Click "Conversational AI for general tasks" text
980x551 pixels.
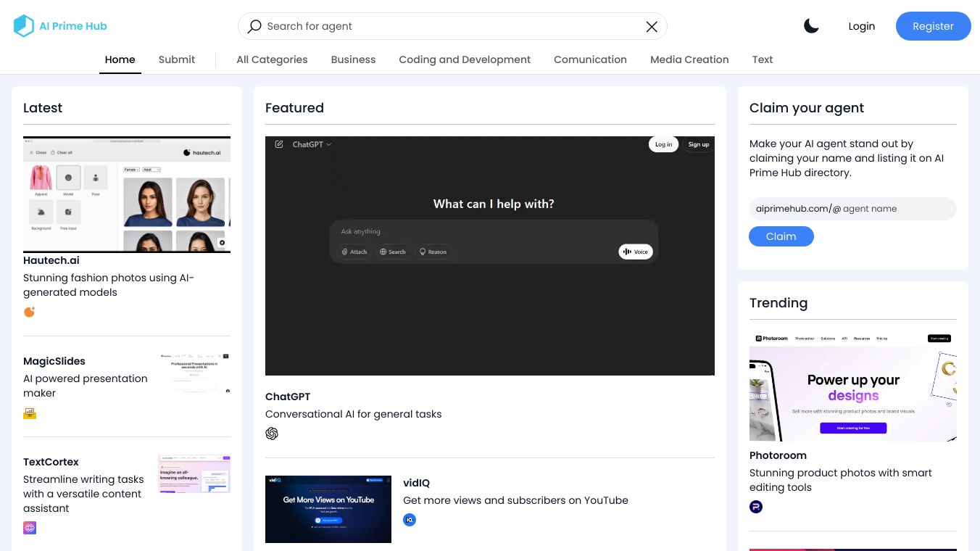click(353, 414)
